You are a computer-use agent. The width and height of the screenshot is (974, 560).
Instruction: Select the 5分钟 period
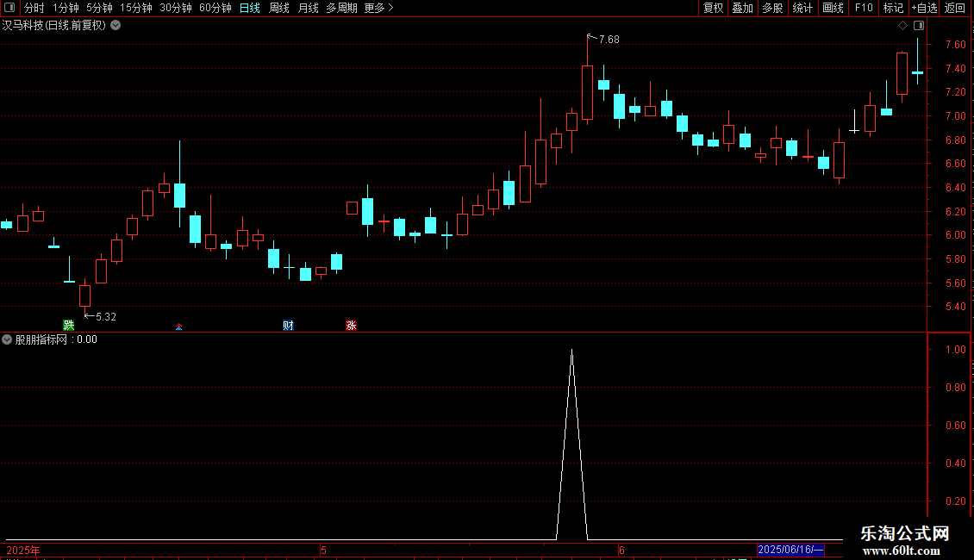coord(99,8)
